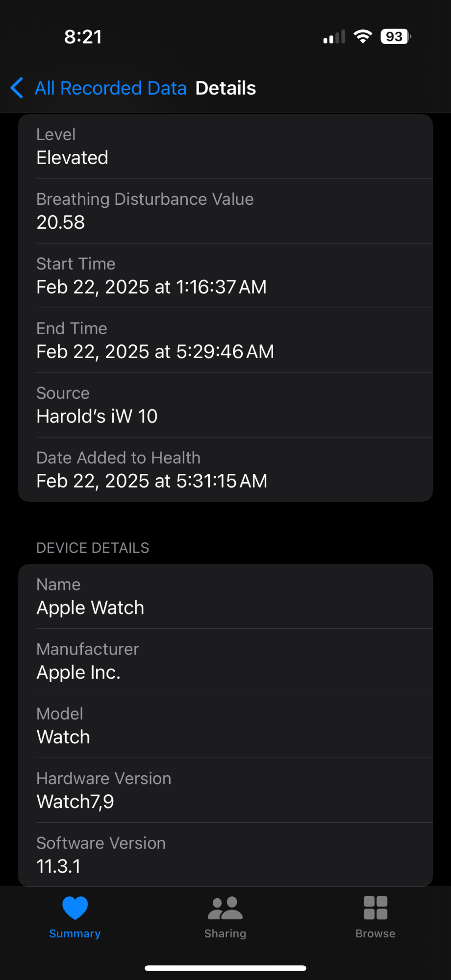Tap the Wi-Fi status icon
Viewport: 451px width, 980px height.
coord(363,36)
